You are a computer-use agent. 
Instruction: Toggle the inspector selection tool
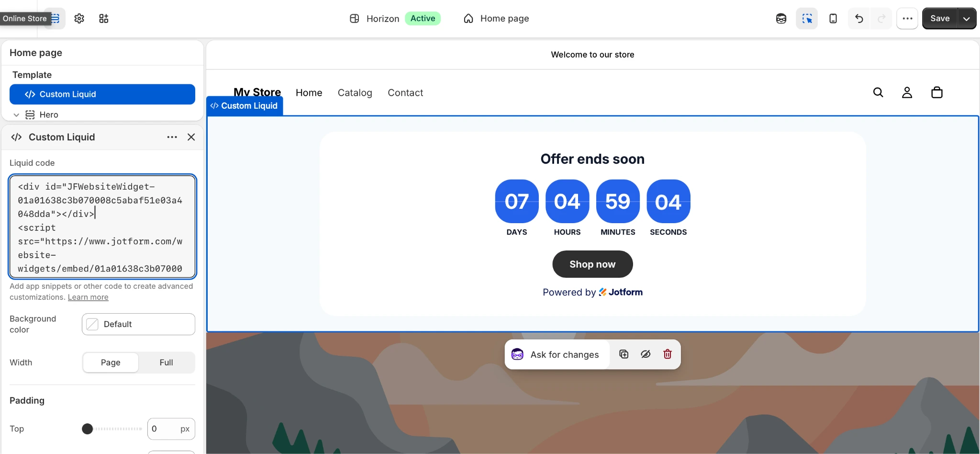point(807,19)
